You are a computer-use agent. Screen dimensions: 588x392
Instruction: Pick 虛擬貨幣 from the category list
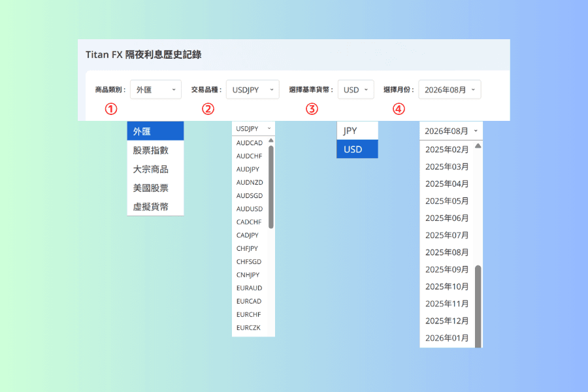point(155,206)
